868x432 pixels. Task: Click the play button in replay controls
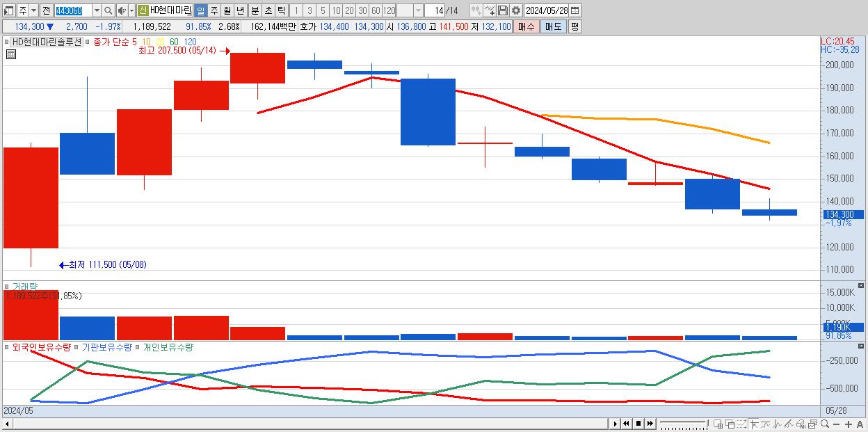click(615, 424)
